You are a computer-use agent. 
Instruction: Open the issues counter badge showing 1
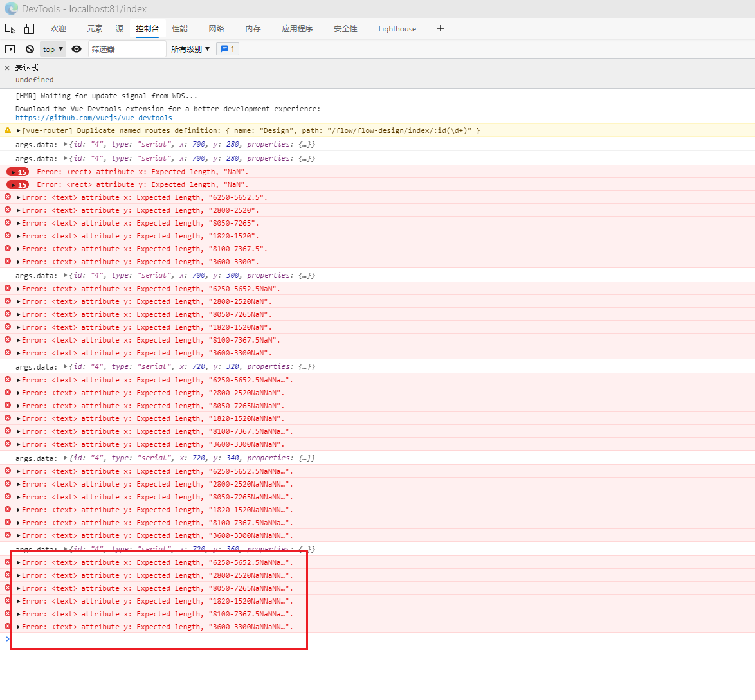(x=228, y=49)
